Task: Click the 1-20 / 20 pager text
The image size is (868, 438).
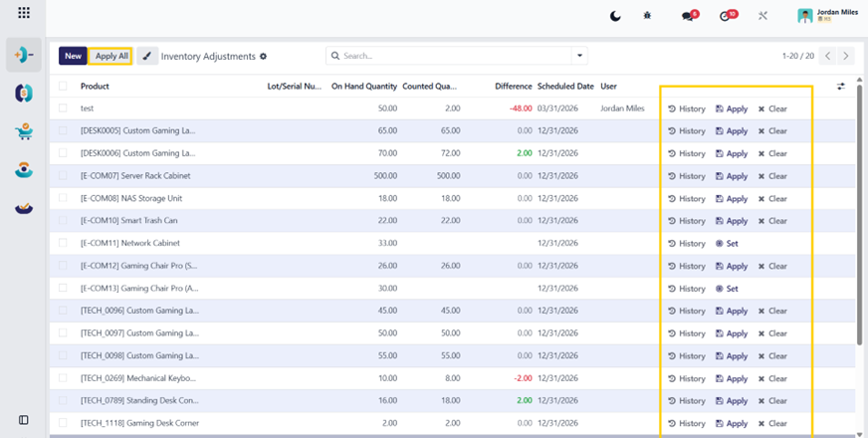Action: [x=798, y=56]
